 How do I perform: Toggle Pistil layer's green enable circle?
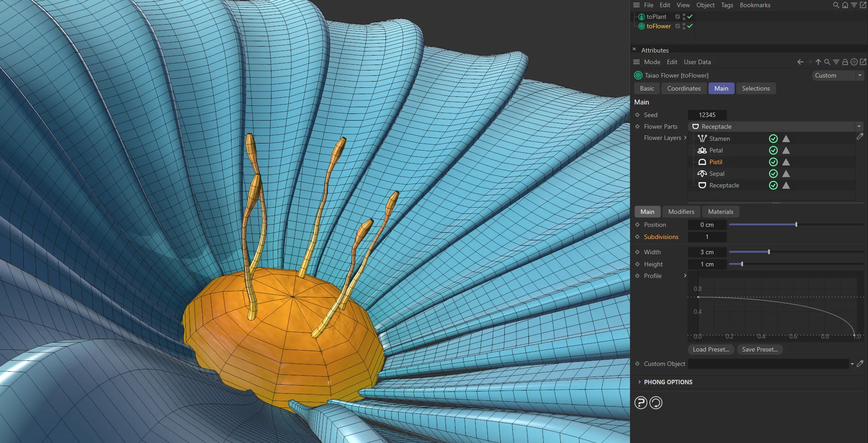(774, 162)
